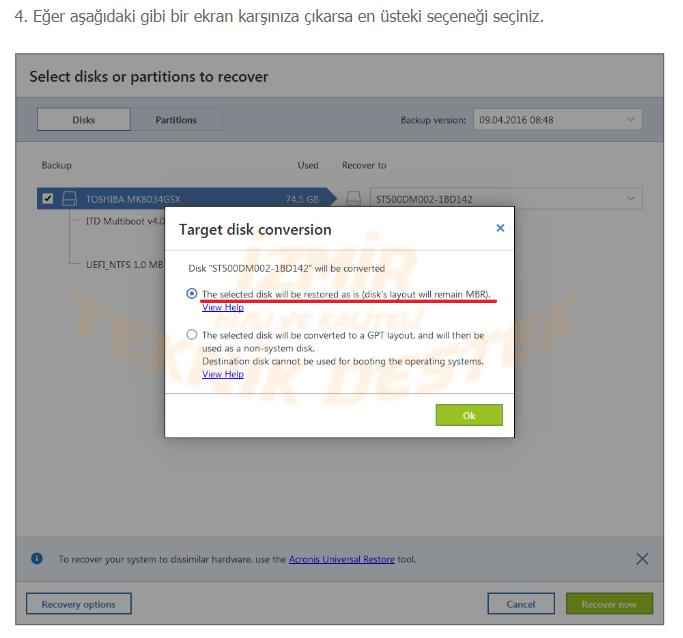This screenshot has height=638, width=683.
Task: Follow the Acronis Universal Restore link
Action: [x=341, y=560]
